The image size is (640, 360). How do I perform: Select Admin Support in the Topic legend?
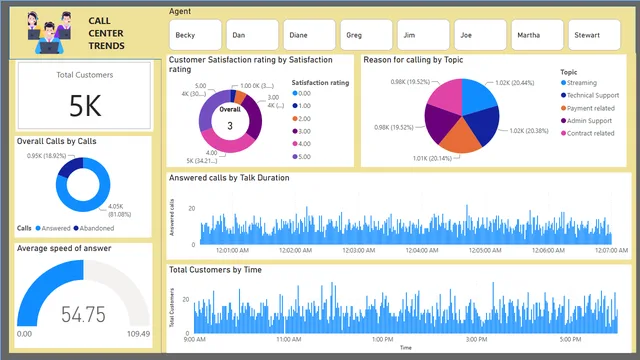(586, 121)
